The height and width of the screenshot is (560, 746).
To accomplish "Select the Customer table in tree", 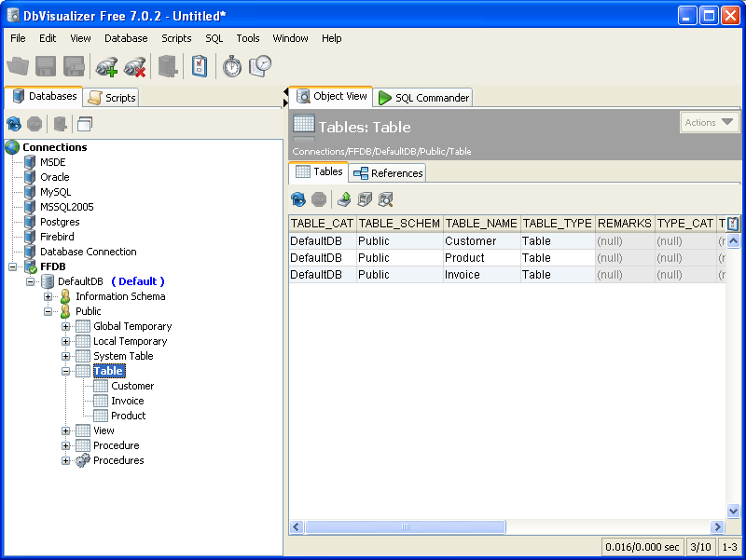I will pos(132,386).
